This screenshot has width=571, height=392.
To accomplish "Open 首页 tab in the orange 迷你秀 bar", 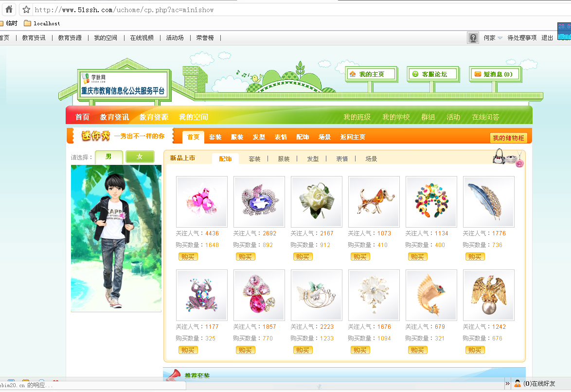I will (x=194, y=137).
